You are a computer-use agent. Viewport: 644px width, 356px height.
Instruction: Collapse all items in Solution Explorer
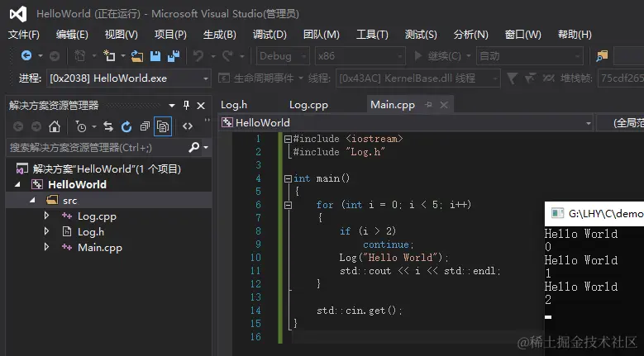coord(145,126)
